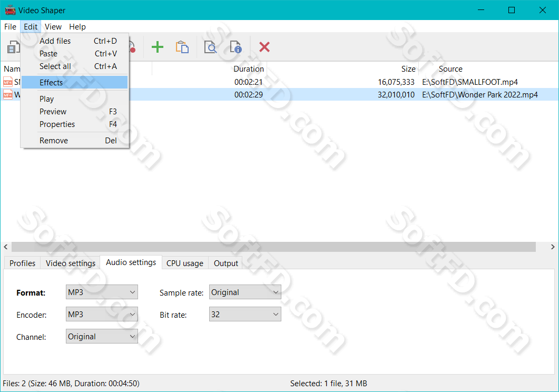Maximize the Video Shaper window
The height and width of the screenshot is (392, 559).
click(x=512, y=10)
